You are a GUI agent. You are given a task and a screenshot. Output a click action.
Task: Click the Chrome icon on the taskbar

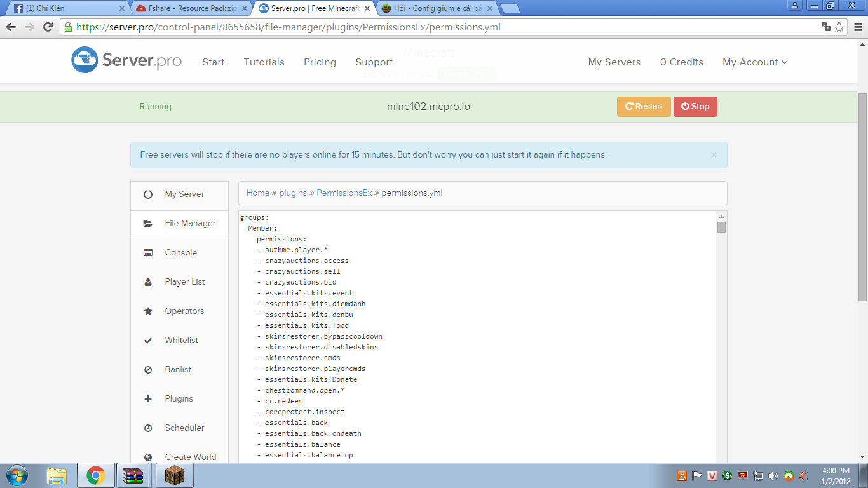96,475
